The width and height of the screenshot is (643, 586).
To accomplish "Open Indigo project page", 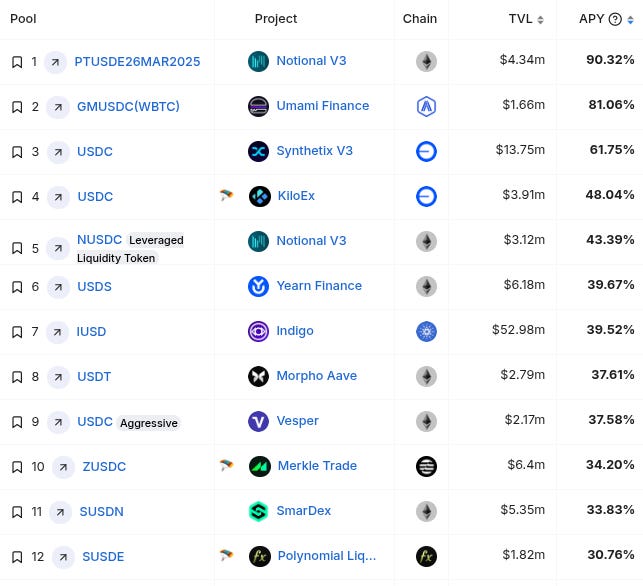I will [x=295, y=331].
